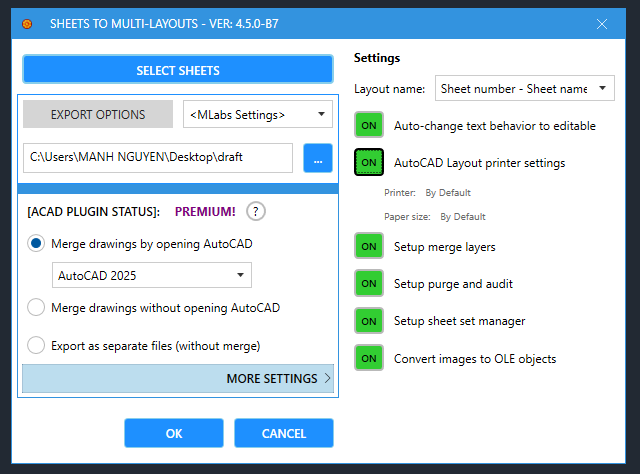Open plugin status help question mark
Image resolution: width=640 pixels, height=474 pixels.
(256, 211)
